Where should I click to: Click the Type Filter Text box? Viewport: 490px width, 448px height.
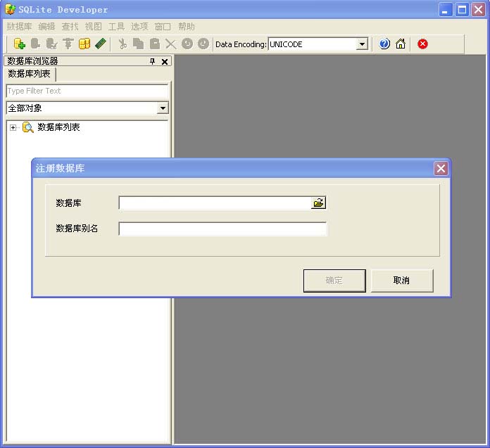point(87,91)
